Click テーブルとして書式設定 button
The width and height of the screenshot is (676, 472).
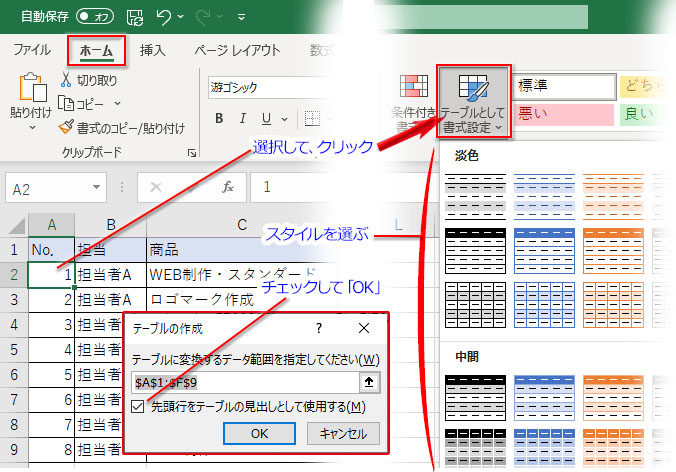click(x=474, y=102)
